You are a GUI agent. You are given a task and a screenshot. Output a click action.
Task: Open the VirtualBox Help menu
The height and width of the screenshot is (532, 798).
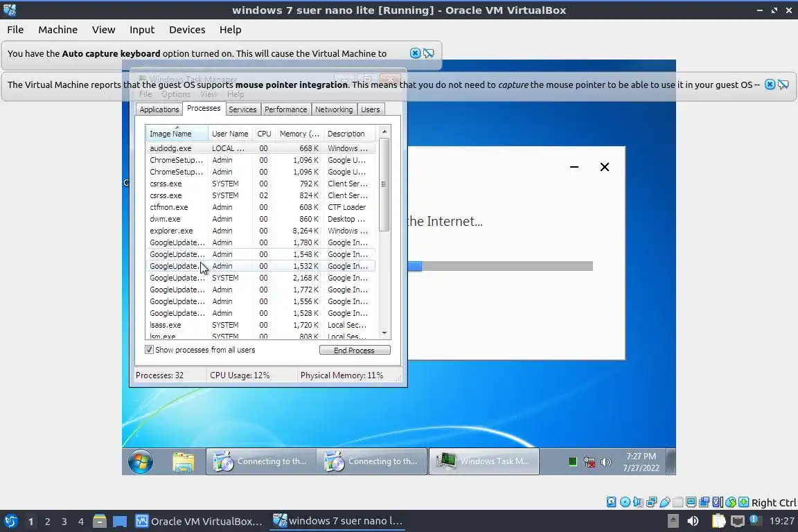(x=230, y=30)
